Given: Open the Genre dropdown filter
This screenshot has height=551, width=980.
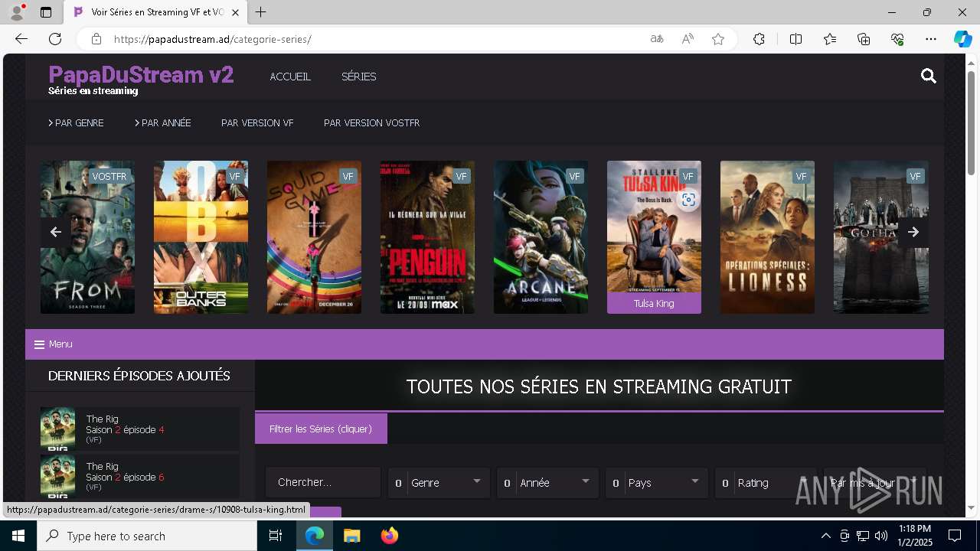Looking at the screenshot, I should point(438,483).
